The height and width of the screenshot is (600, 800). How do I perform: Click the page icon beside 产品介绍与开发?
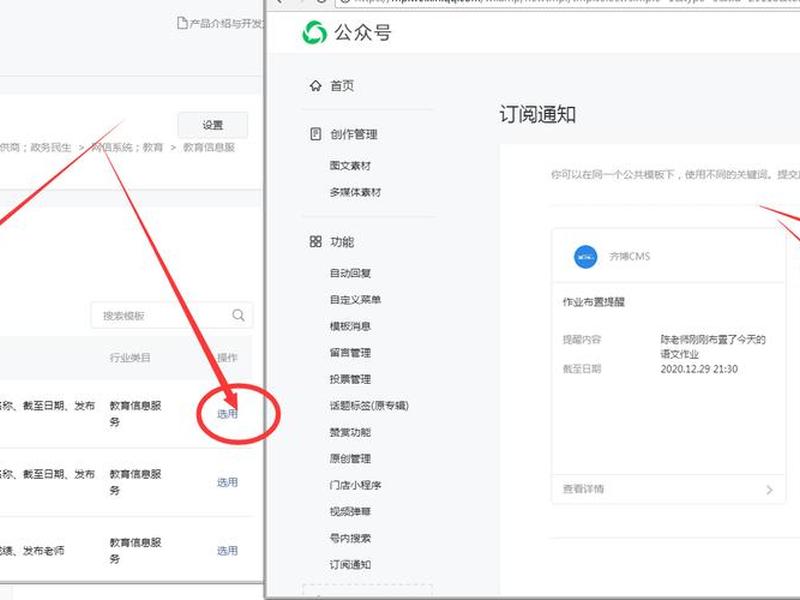pos(182,23)
